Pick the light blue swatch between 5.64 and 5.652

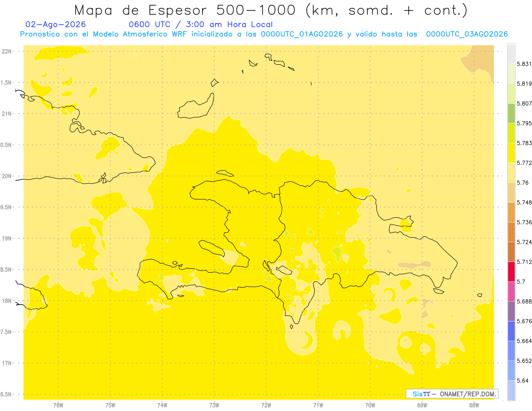[x=511, y=371]
